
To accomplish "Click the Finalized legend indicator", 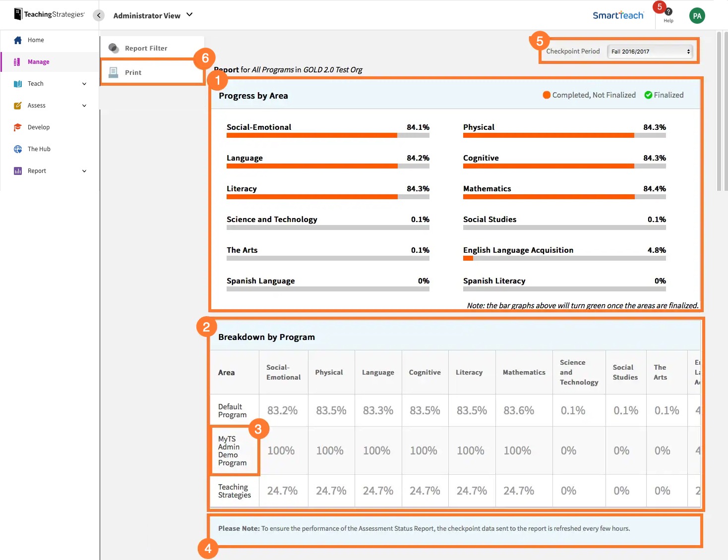I will pyautogui.click(x=647, y=95).
